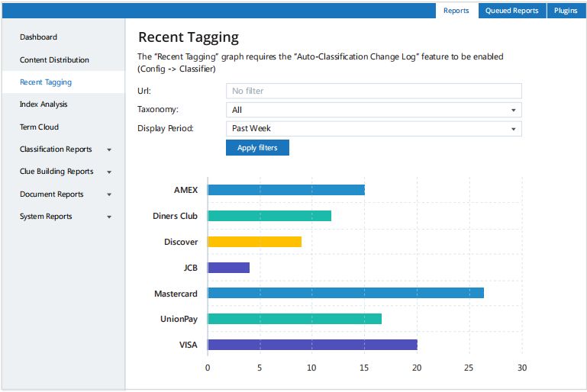This screenshot has width=587, height=392.
Task: Select the VISA bar in the graph
Action: coord(312,345)
